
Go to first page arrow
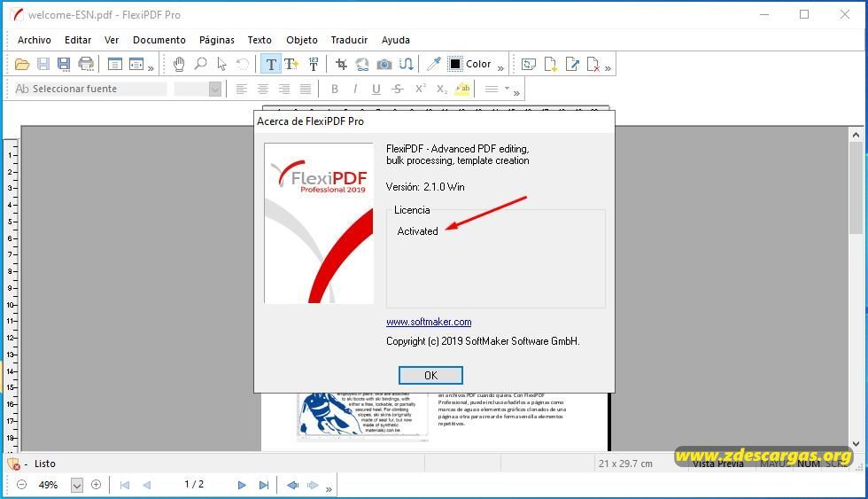click(x=125, y=485)
